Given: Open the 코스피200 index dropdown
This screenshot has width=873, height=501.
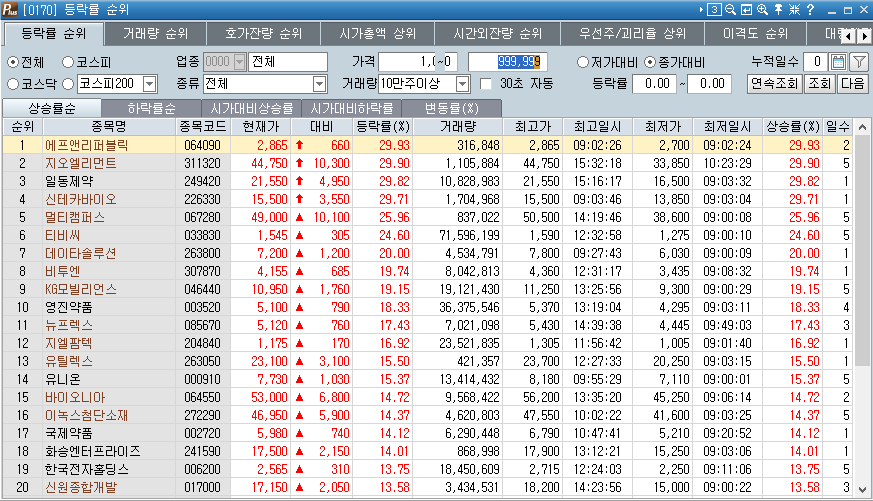Looking at the screenshot, I should [x=150, y=84].
